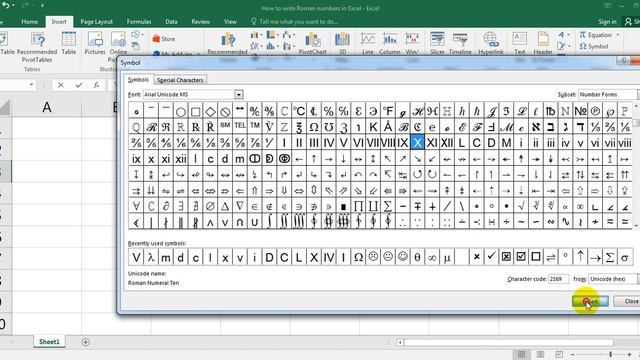Open the Home ribbon tab
Screen dimensions: 640x360
[29, 22]
